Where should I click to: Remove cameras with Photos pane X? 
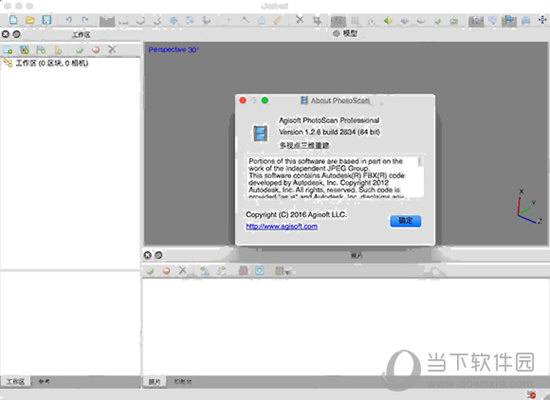click(x=182, y=270)
